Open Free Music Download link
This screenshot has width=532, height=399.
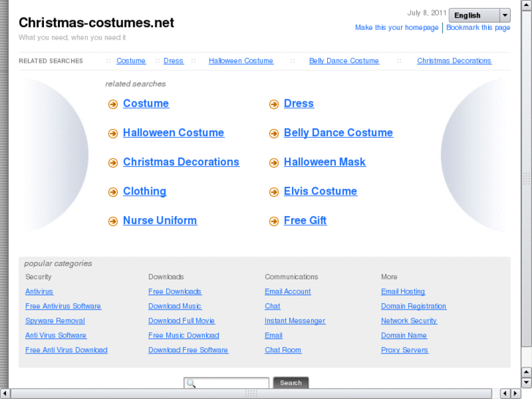(x=184, y=335)
